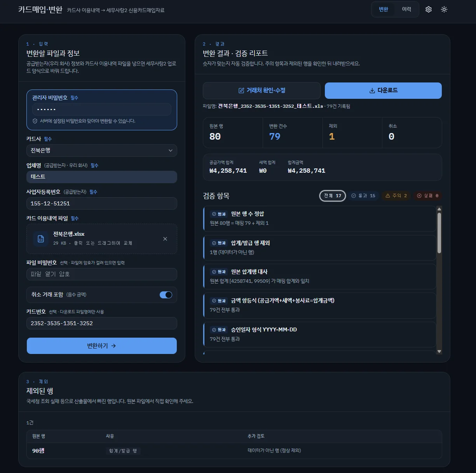
Task: Click the spreadsheet file icon for 전북은행.xlsx
Action: coord(41,239)
